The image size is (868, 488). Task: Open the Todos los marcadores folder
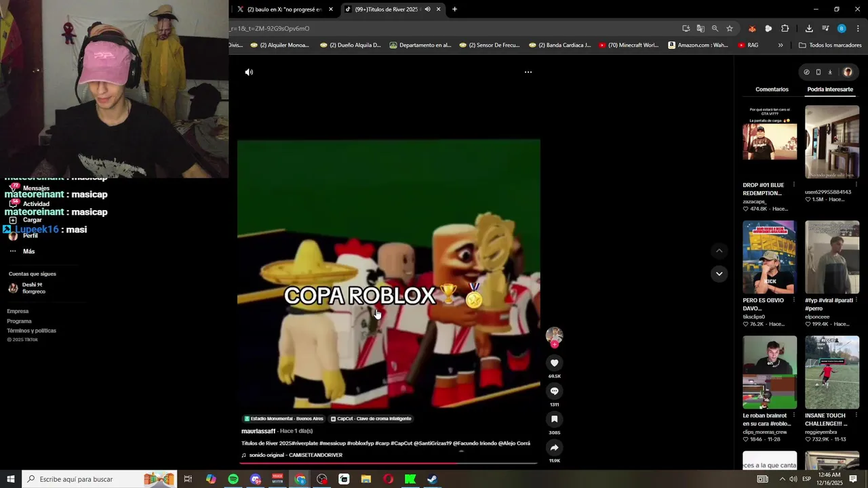coord(830,45)
